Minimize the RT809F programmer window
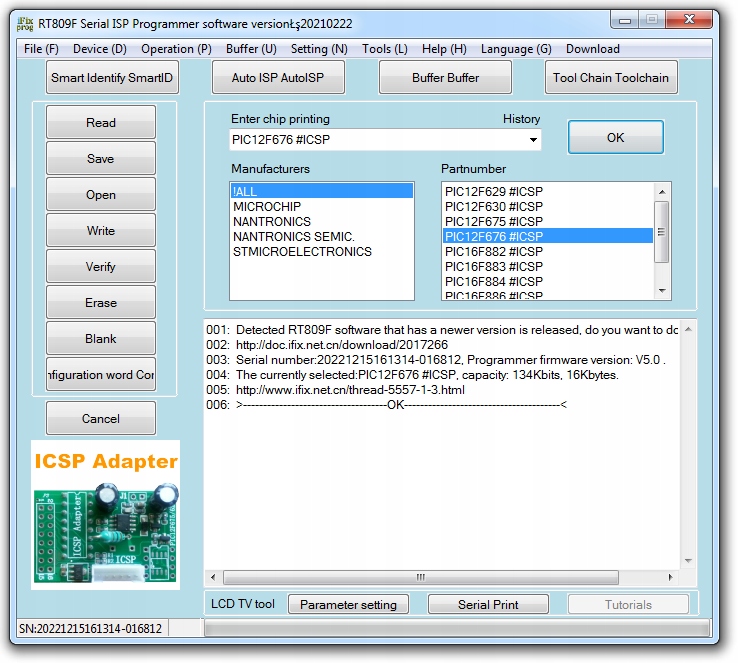The image size is (739, 663). [x=625, y=20]
